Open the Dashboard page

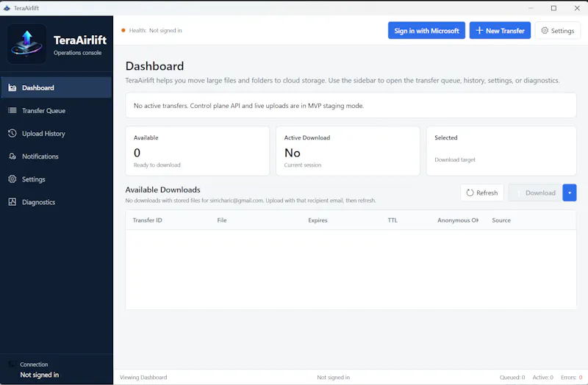57,87
